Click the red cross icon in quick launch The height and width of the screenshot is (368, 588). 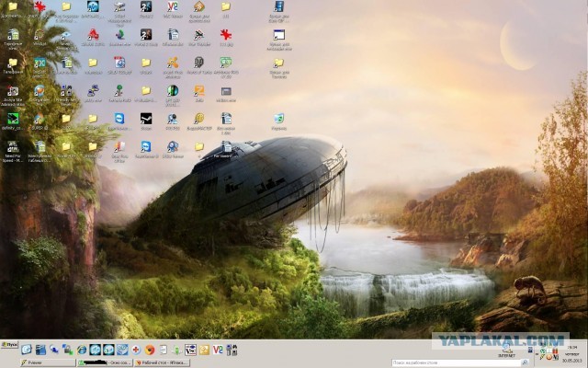point(136,350)
